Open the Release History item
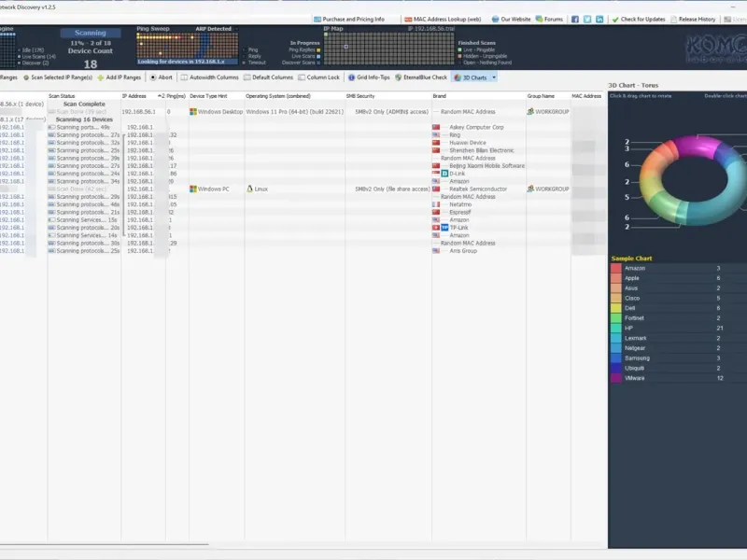This screenshot has width=747, height=560. click(693, 20)
